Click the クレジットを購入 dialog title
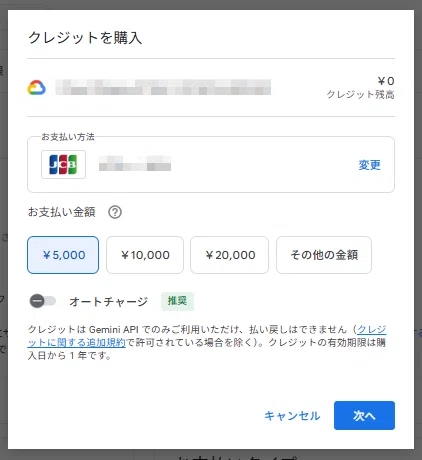 tap(85, 37)
